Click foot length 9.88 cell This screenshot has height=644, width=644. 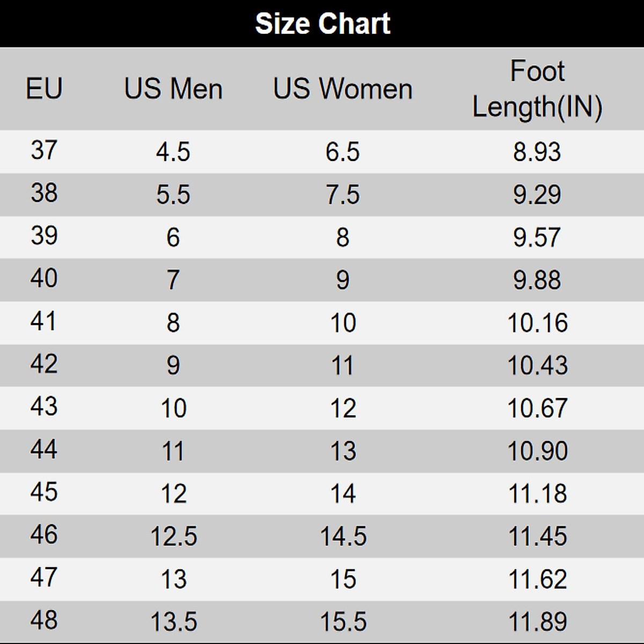pyautogui.click(x=537, y=280)
